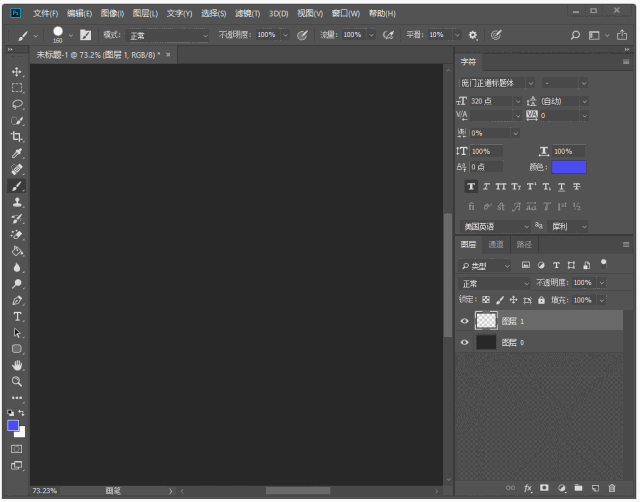
Task: Select the Eyedropper tool
Action: click(17, 153)
